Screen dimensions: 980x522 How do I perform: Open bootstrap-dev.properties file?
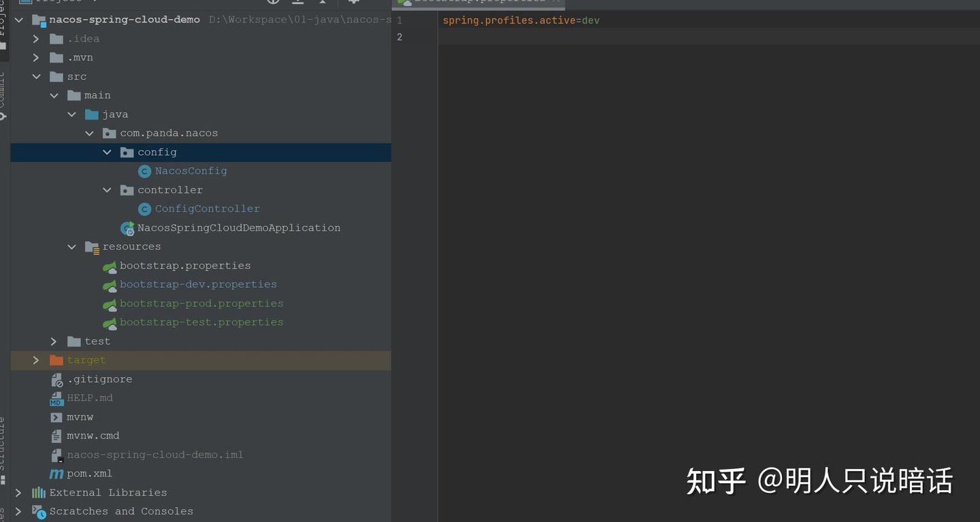[x=198, y=284]
